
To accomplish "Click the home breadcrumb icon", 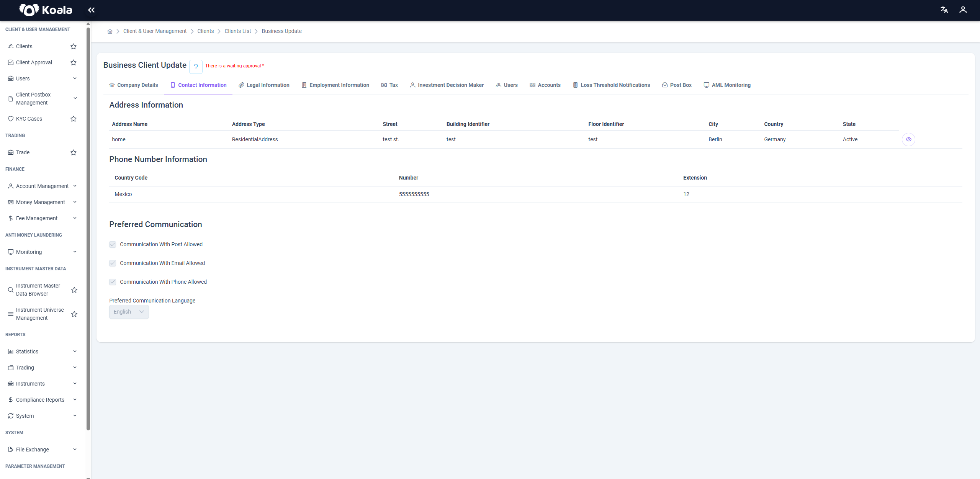I will tap(110, 31).
